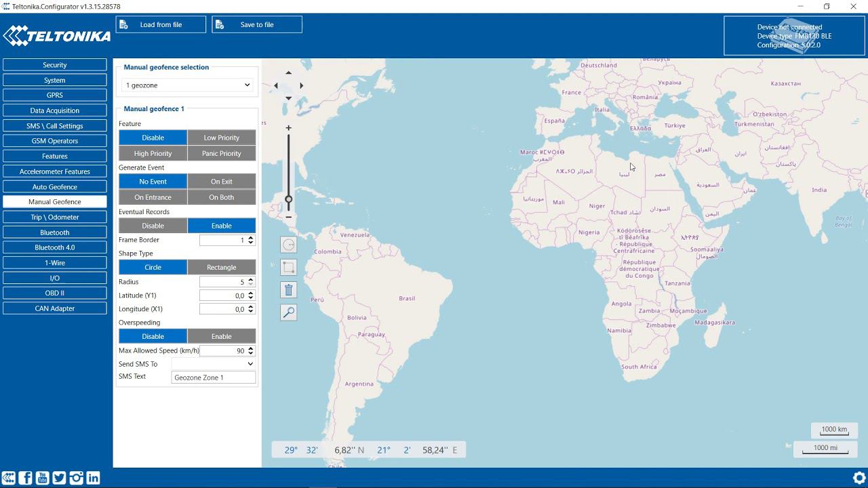Switch to the Bluetooth 4.0 section
The height and width of the screenshot is (488, 868).
point(55,247)
